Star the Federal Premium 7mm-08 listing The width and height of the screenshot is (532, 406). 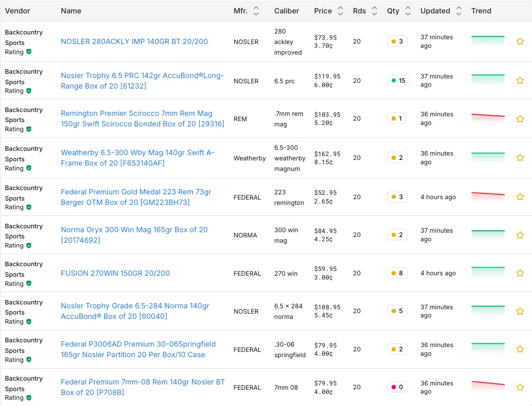520,387
